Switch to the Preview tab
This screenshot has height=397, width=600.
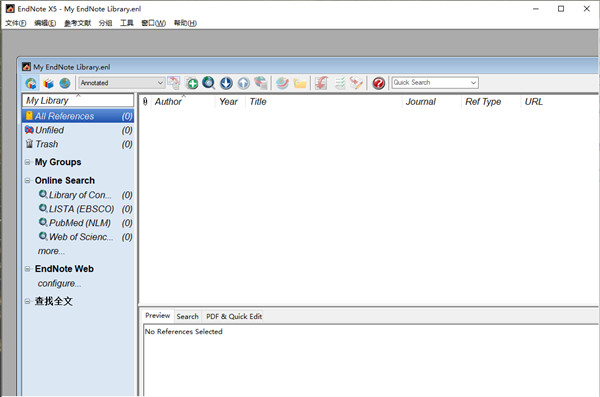tap(158, 316)
